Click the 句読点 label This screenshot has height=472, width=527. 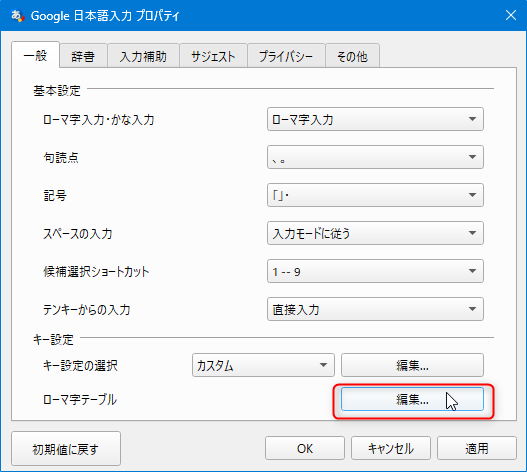tap(61, 157)
